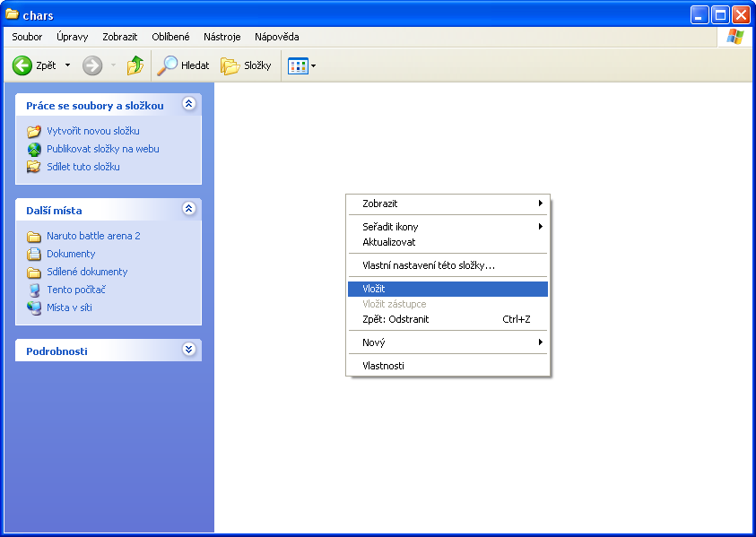The height and width of the screenshot is (537, 756).
Task: Click the share folder icon
Action: pos(34,167)
